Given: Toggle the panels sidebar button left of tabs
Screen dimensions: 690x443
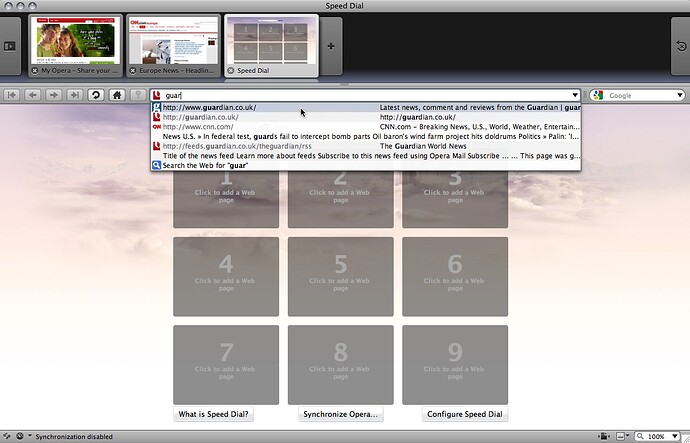Looking at the screenshot, I should (x=9, y=46).
